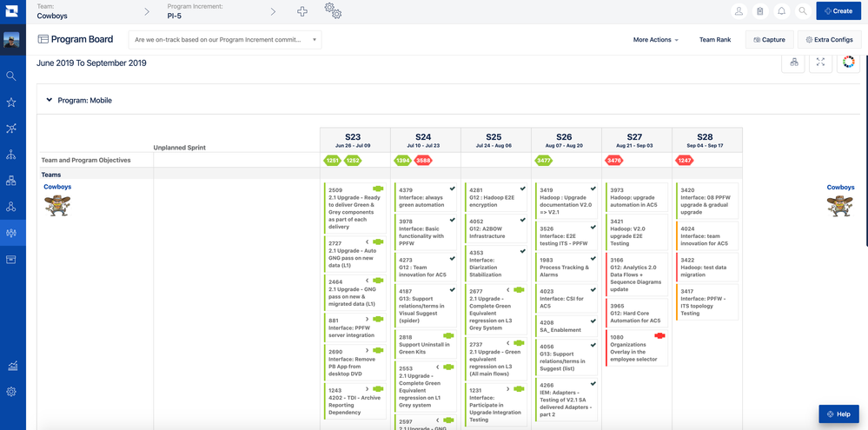This screenshot has width=868, height=430.
Task: Click the link icon on card 2737
Action: click(x=519, y=343)
